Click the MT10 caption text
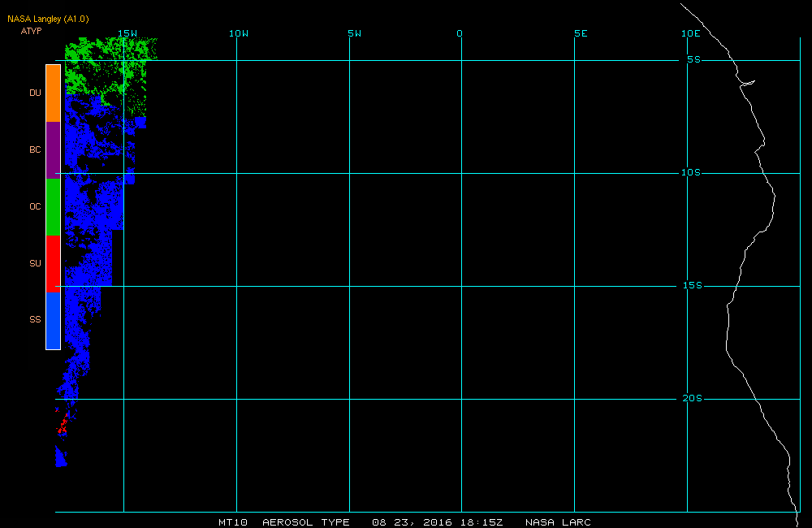Image resolution: width=812 pixels, height=528 pixels. (x=233, y=522)
